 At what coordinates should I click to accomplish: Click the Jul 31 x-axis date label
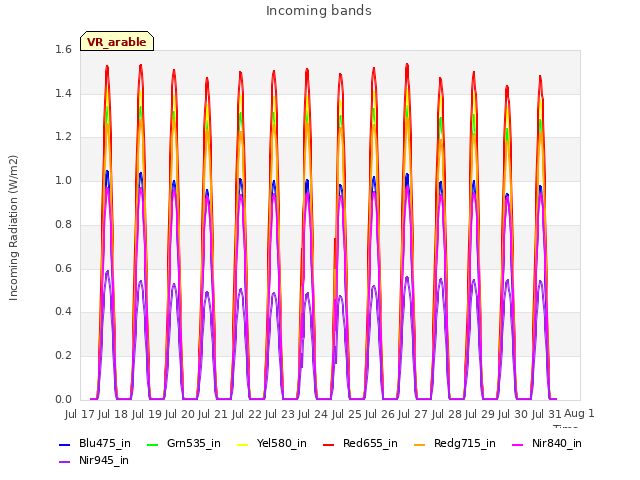coord(547,415)
